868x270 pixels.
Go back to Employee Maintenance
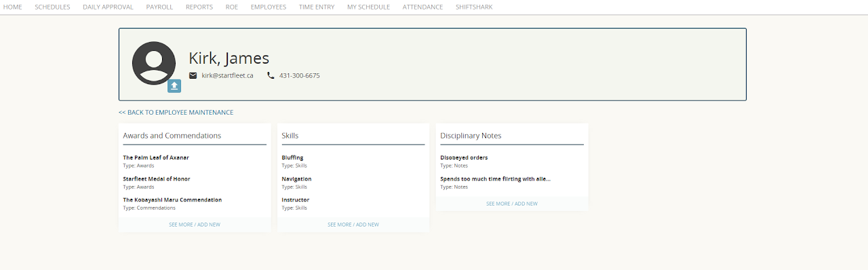click(x=176, y=113)
